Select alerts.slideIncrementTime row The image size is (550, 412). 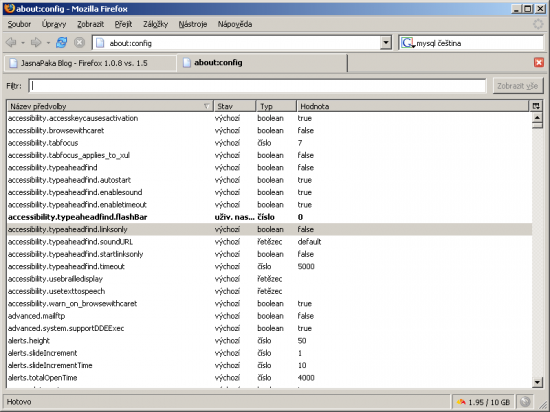pos(269,365)
